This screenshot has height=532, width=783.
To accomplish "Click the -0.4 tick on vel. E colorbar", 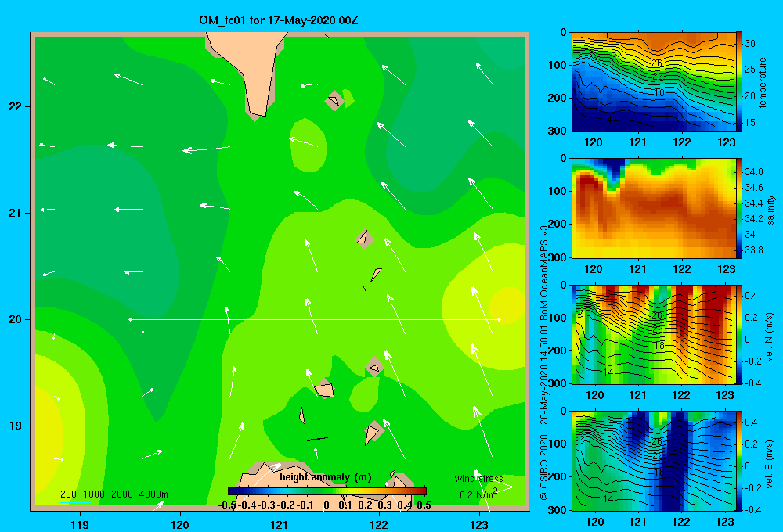I will click(x=752, y=509).
